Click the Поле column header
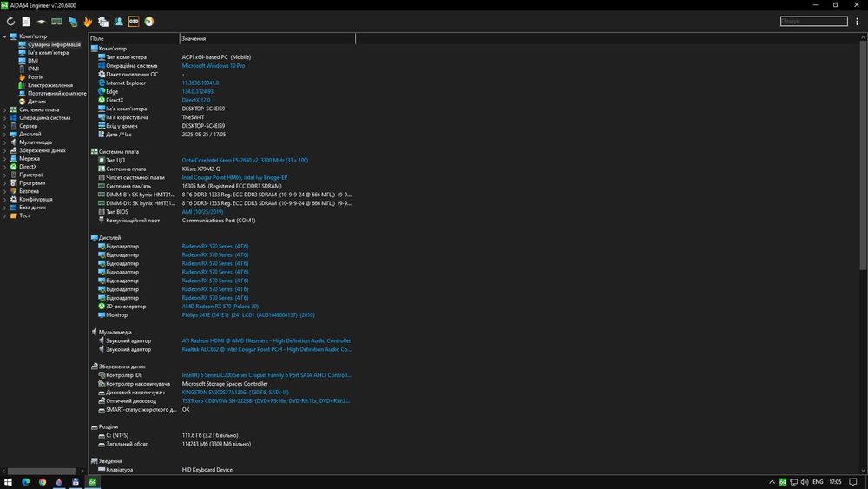868x489 pixels. click(134, 39)
